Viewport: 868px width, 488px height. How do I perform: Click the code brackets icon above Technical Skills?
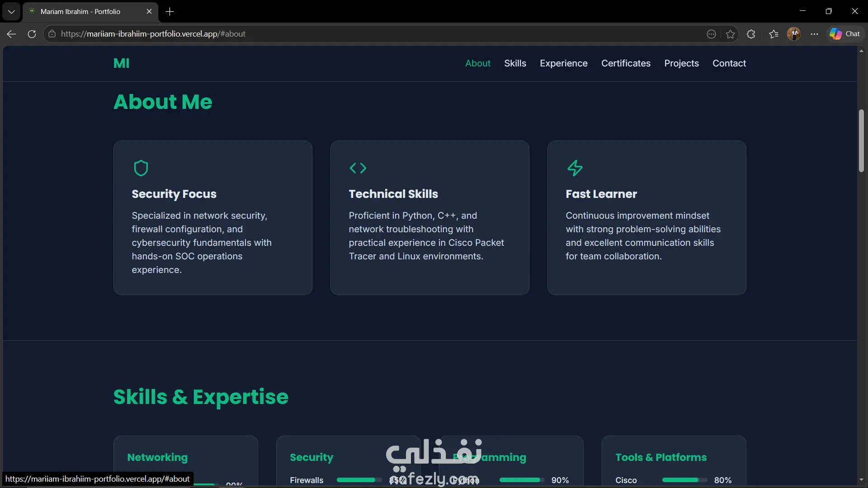pyautogui.click(x=358, y=168)
